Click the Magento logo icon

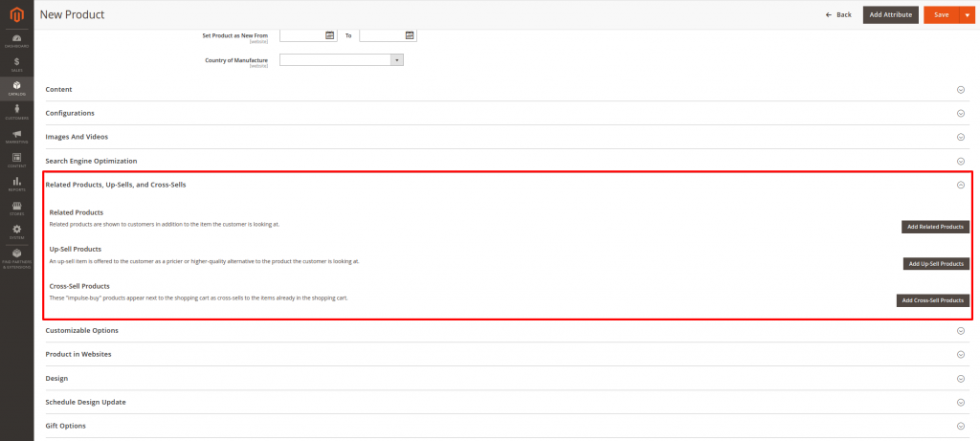click(16, 14)
